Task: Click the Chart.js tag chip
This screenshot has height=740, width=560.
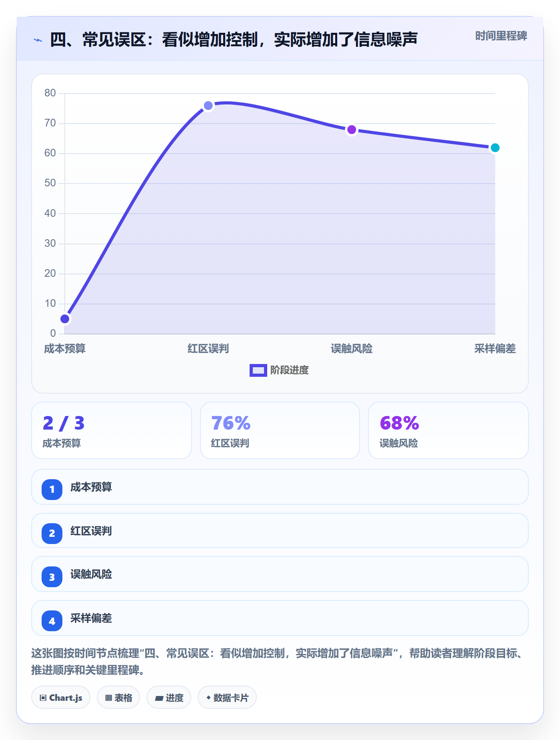Action: click(x=61, y=698)
